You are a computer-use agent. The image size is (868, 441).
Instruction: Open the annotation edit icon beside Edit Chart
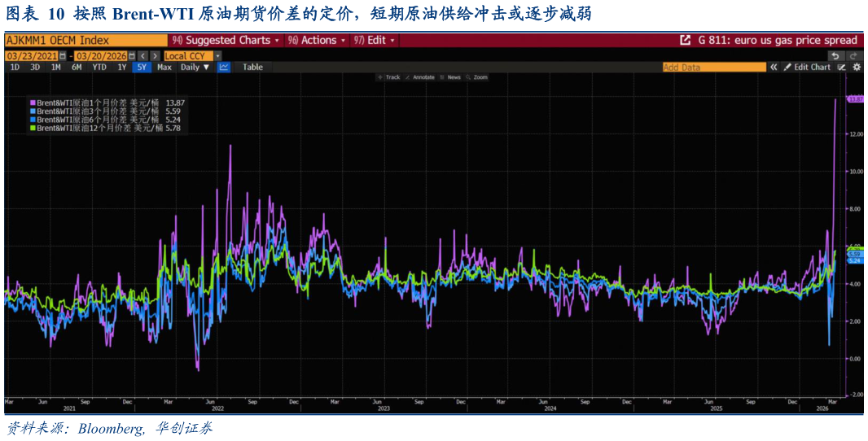(841, 67)
